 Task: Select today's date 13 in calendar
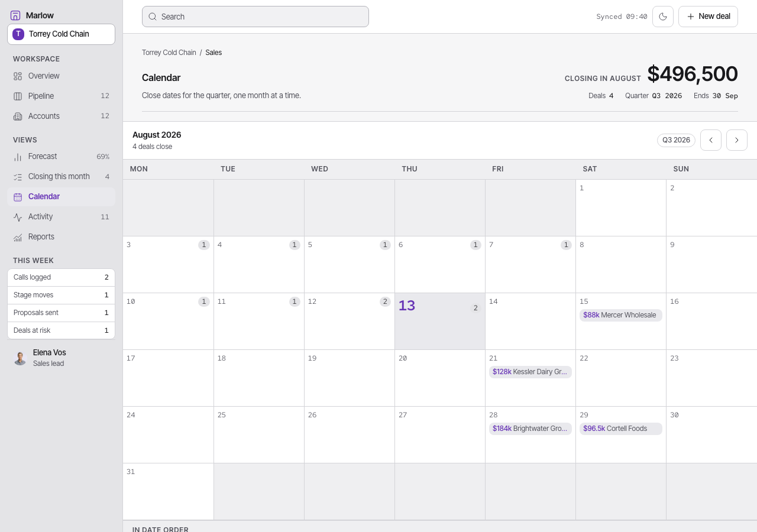click(x=440, y=321)
